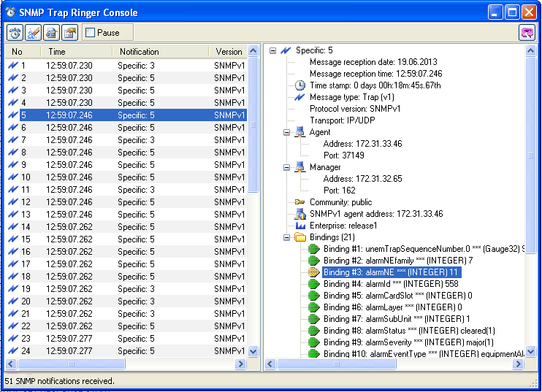The width and height of the screenshot is (542, 392).
Task: Collapse the Manager tree node
Action: point(287,167)
